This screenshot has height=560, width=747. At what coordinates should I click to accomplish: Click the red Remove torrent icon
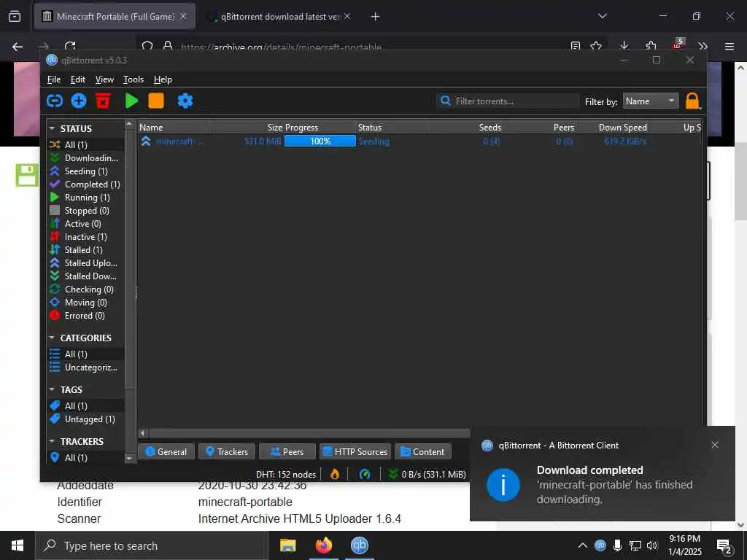pyautogui.click(x=103, y=101)
